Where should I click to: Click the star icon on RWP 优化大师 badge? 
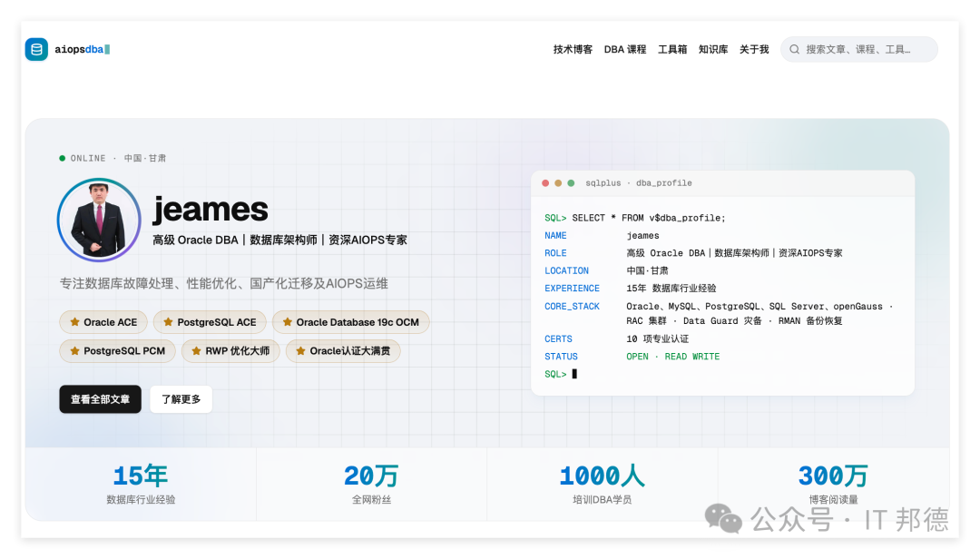[196, 351]
